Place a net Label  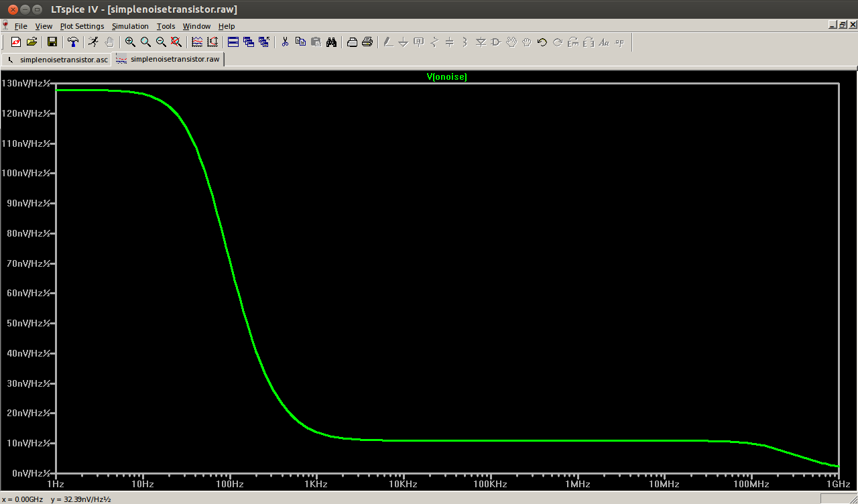418,42
